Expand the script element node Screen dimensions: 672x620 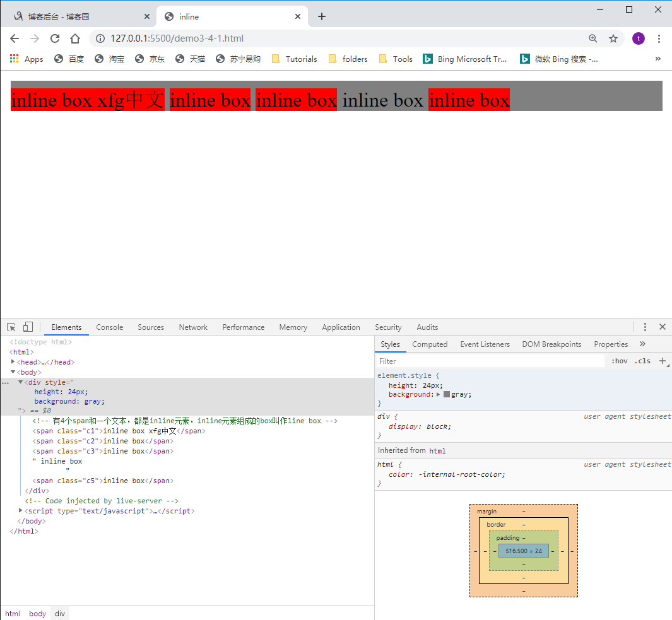click(x=20, y=511)
